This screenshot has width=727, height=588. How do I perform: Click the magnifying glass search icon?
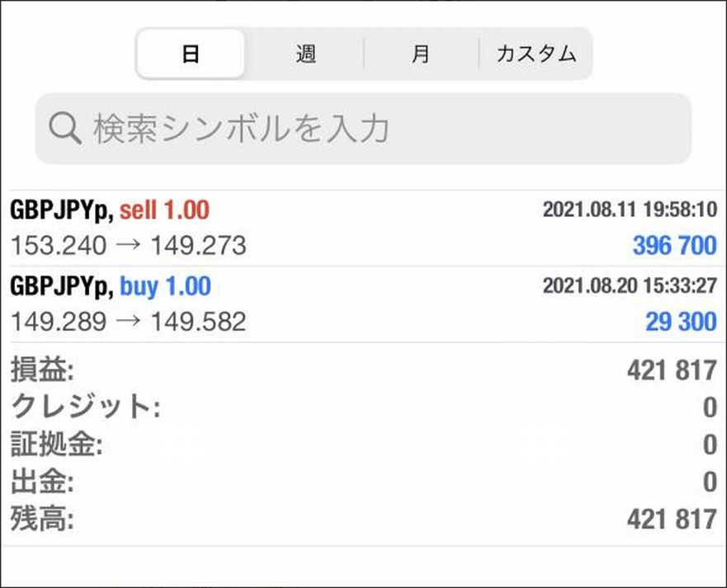[64, 128]
